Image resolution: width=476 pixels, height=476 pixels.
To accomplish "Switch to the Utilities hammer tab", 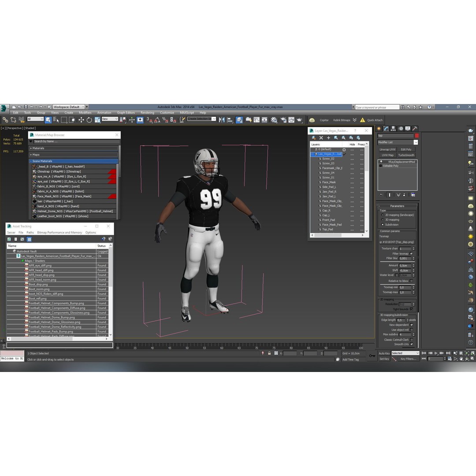I will (415, 128).
